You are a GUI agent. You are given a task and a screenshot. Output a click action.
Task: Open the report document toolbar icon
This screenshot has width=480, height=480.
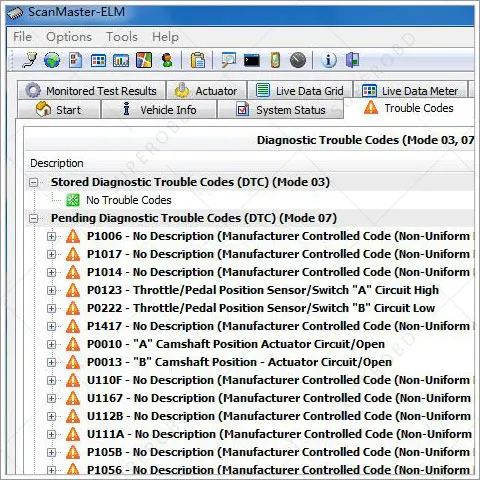pos(75,60)
